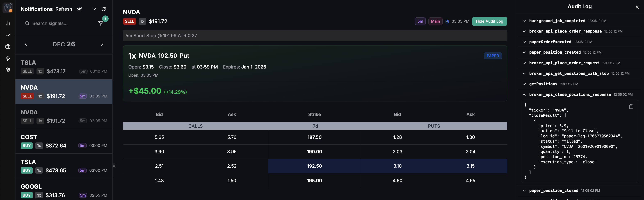Screen dimensions: 644x200
Task: Click highlighted 192.50 strike cell
Action: [x=314, y=166]
